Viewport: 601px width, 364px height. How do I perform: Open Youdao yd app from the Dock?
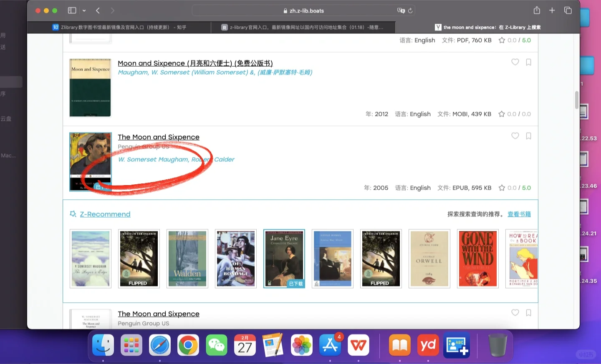(428, 345)
